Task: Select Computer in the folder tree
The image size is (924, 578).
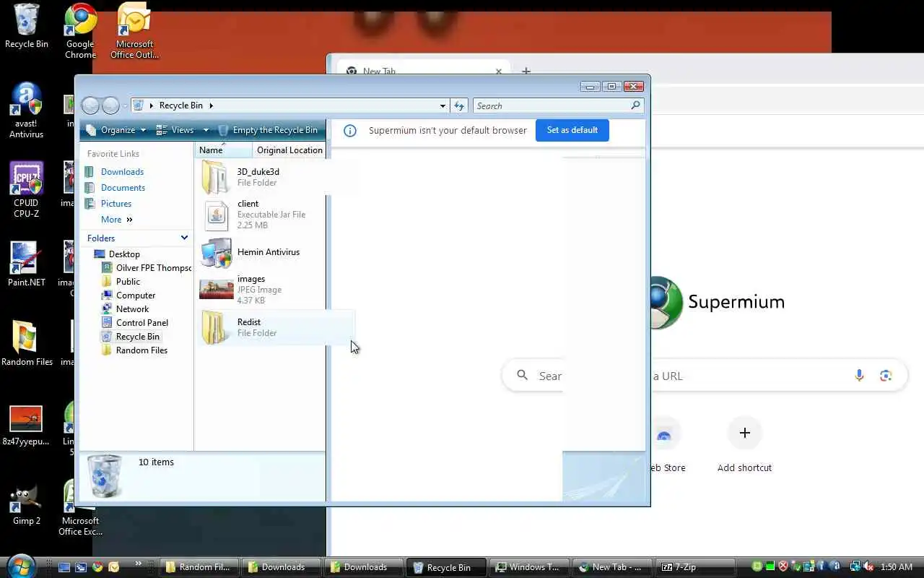Action: click(136, 296)
